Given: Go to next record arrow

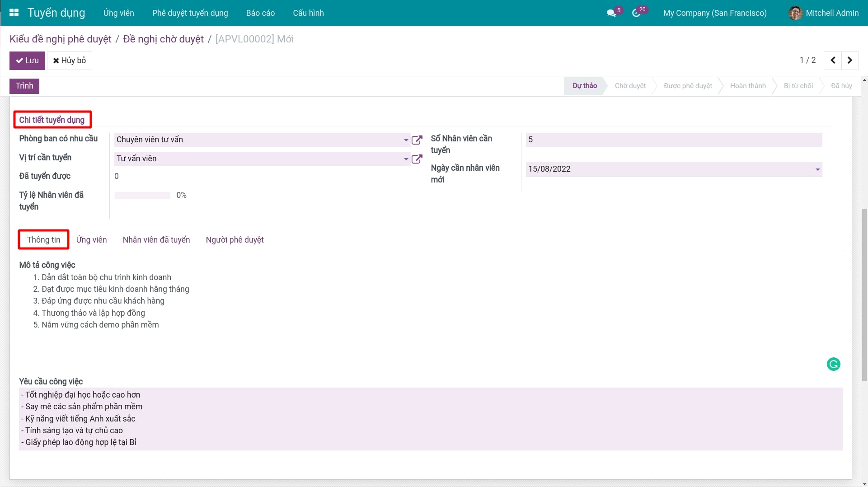Looking at the screenshot, I should tap(850, 60).
